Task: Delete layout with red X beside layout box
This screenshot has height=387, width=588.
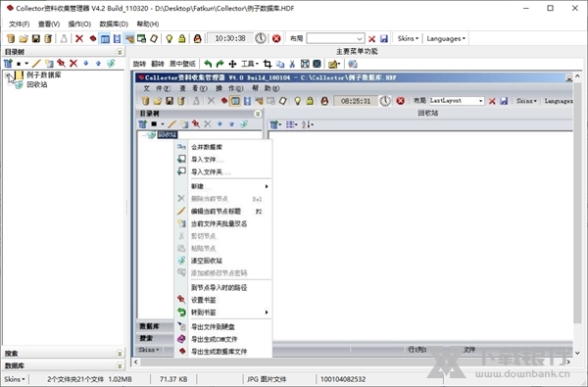Action: point(371,38)
